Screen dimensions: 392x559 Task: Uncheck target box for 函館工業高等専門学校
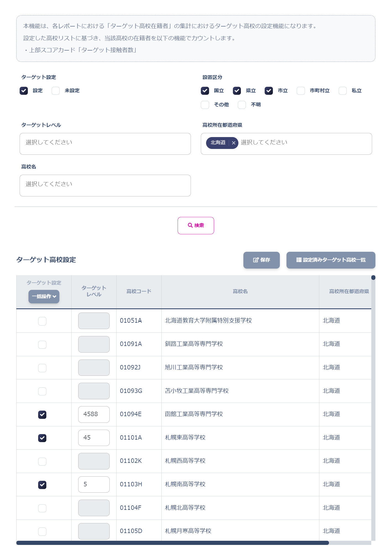pyautogui.click(x=42, y=414)
